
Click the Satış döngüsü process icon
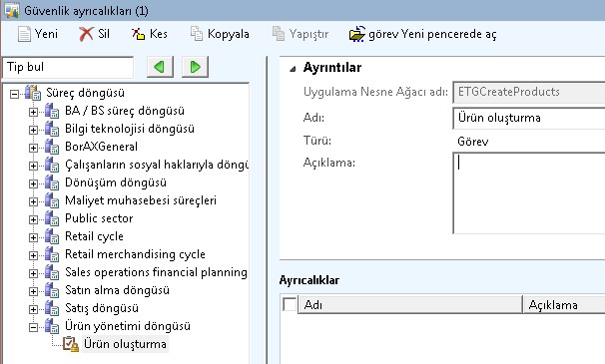(51, 308)
